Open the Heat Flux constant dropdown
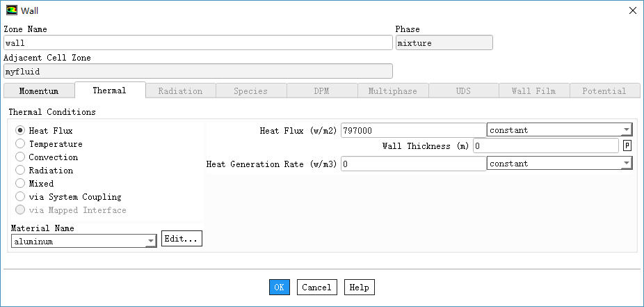644x307 pixels. (x=559, y=130)
